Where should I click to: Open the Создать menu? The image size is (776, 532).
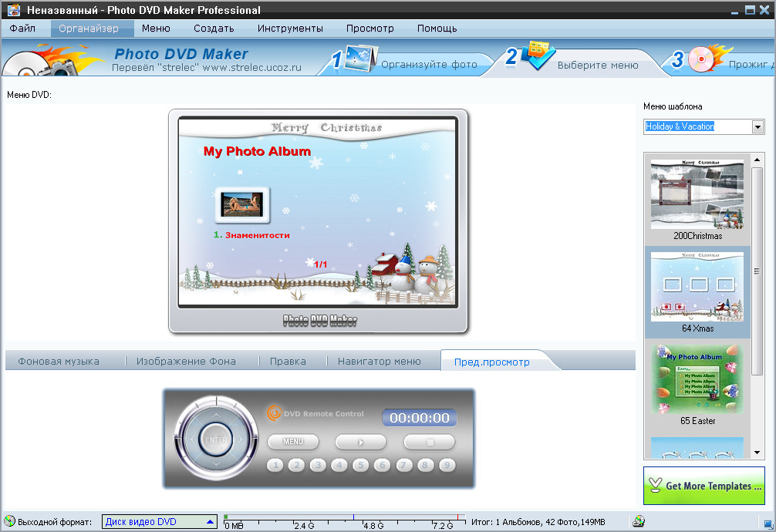[214, 29]
